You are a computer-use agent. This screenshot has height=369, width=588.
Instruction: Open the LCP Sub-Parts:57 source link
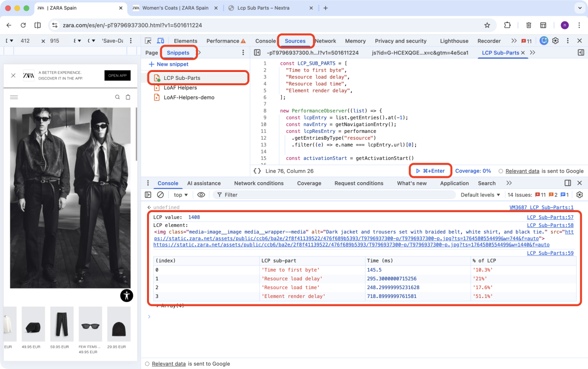tap(550, 217)
